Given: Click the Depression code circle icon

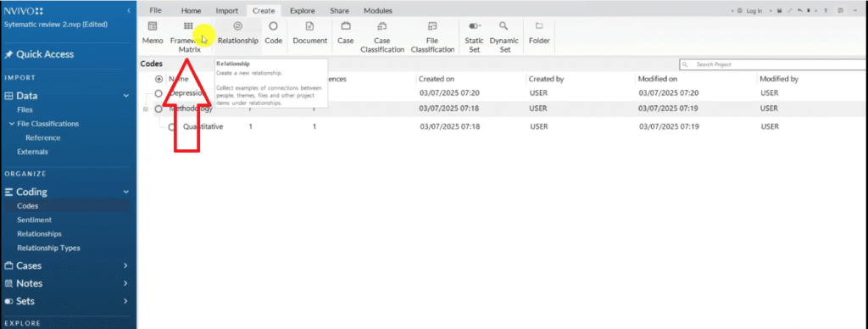Looking at the screenshot, I should (159, 93).
